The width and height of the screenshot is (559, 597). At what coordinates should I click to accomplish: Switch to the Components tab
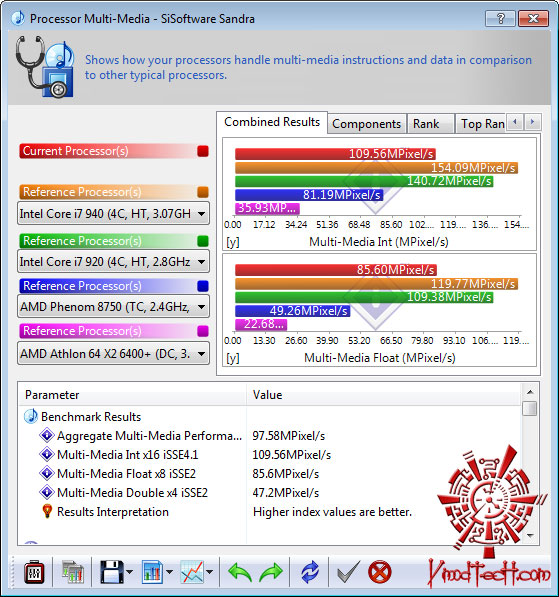[x=366, y=124]
